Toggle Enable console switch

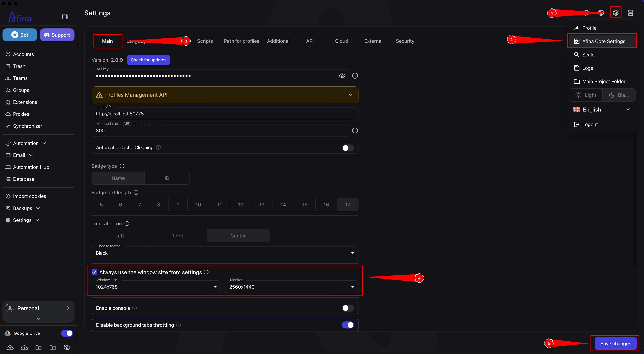click(348, 308)
